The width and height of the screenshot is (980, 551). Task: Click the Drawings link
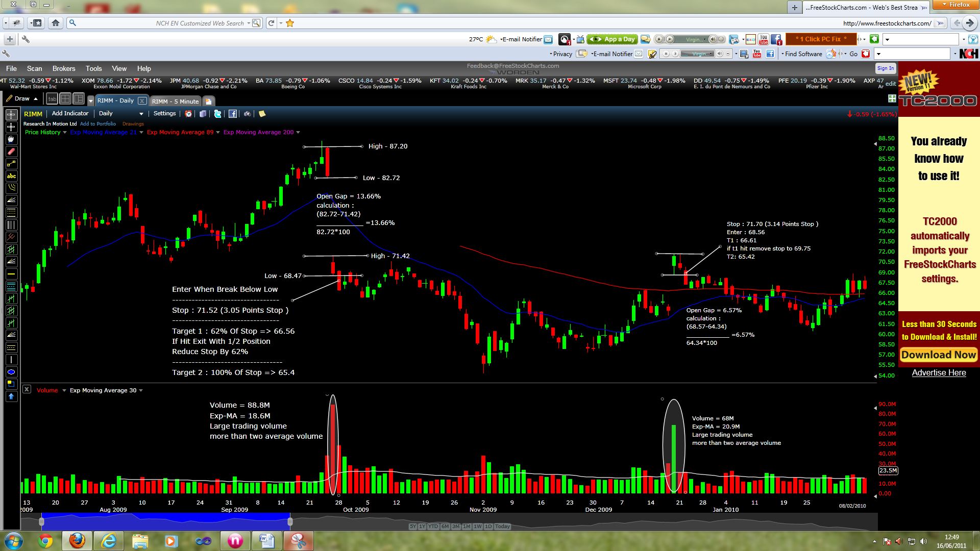click(x=133, y=124)
